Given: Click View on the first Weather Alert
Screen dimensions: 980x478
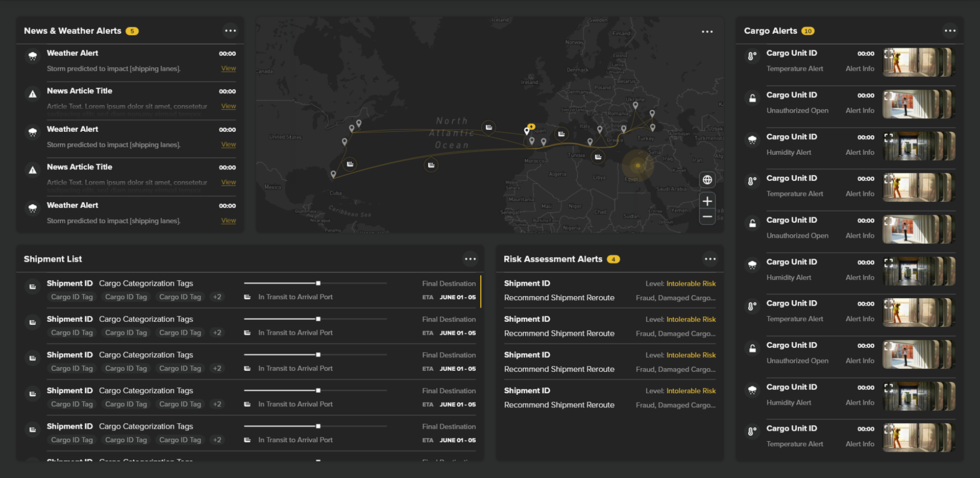Looking at the screenshot, I should pos(228,68).
